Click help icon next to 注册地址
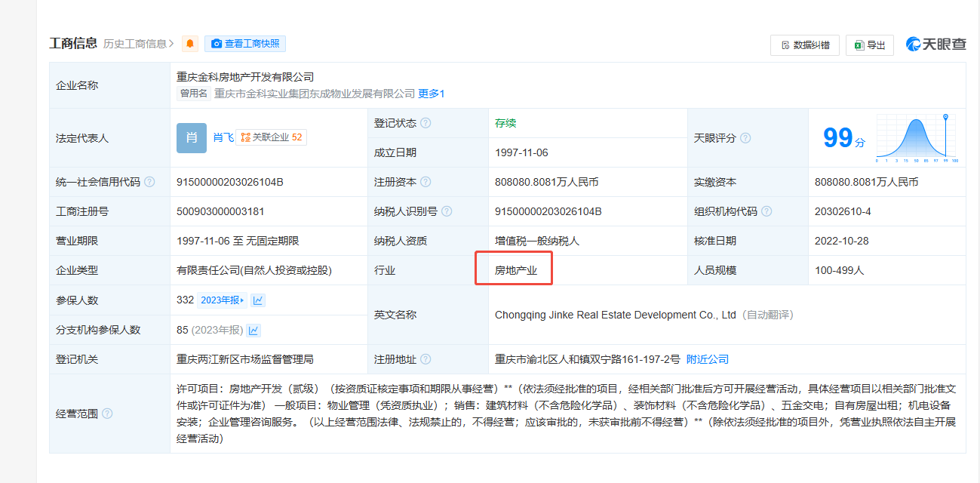 tap(425, 359)
